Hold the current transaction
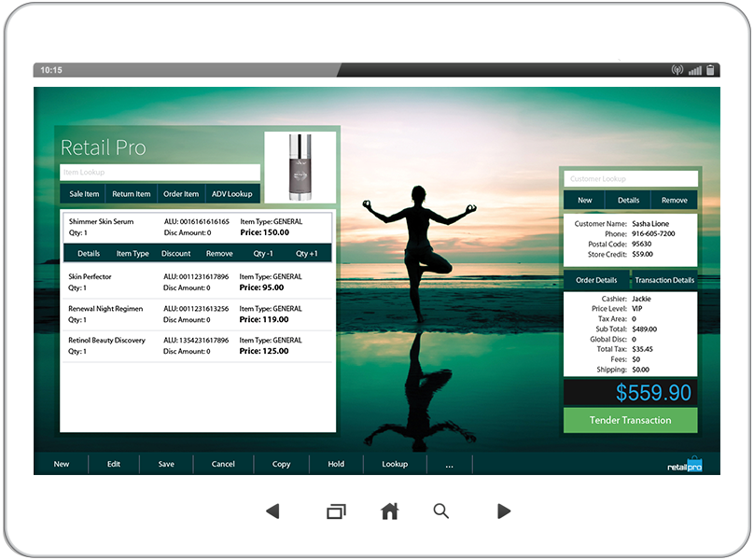The image size is (754, 560). 336,463
